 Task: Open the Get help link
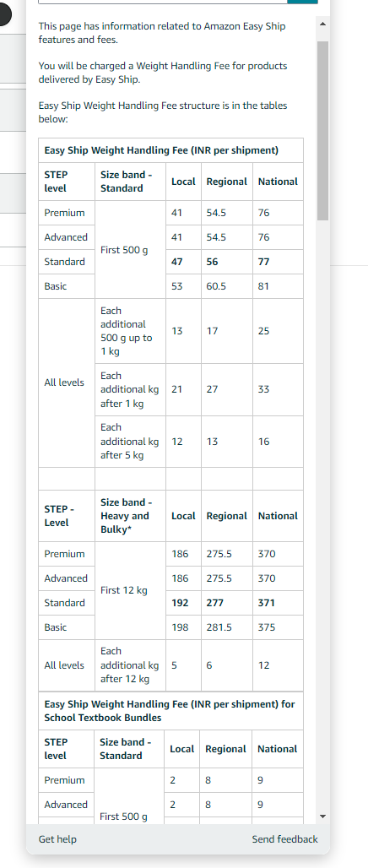click(x=57, y=839)
